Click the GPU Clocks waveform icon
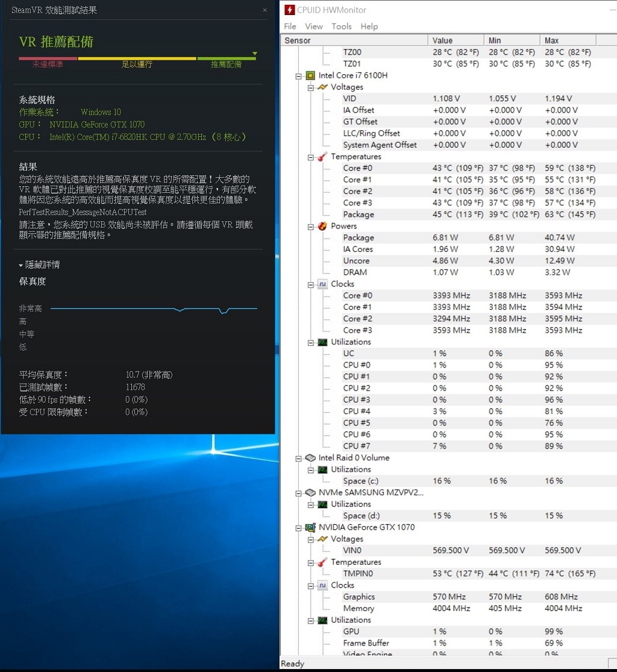617x672 pixels. 322,585
